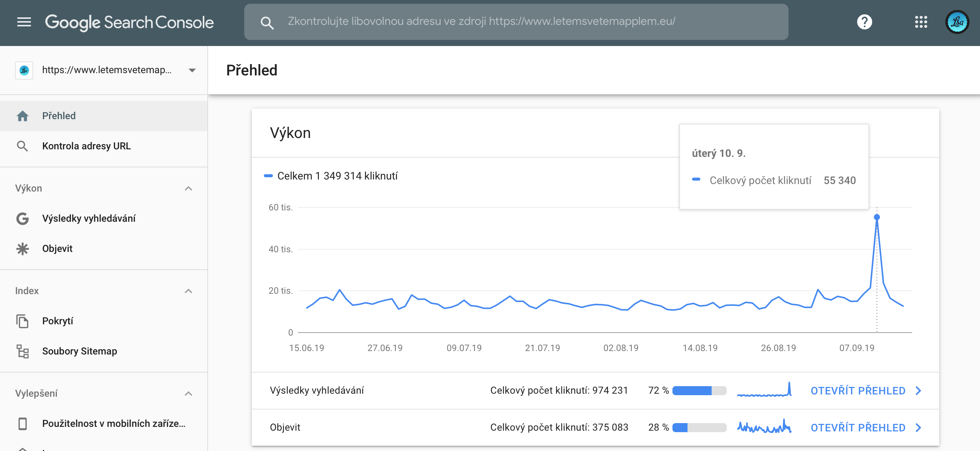Click the search magnifier icon in URL bar
The height and width of the screenshot is (451, 980).
click(267, 23)
